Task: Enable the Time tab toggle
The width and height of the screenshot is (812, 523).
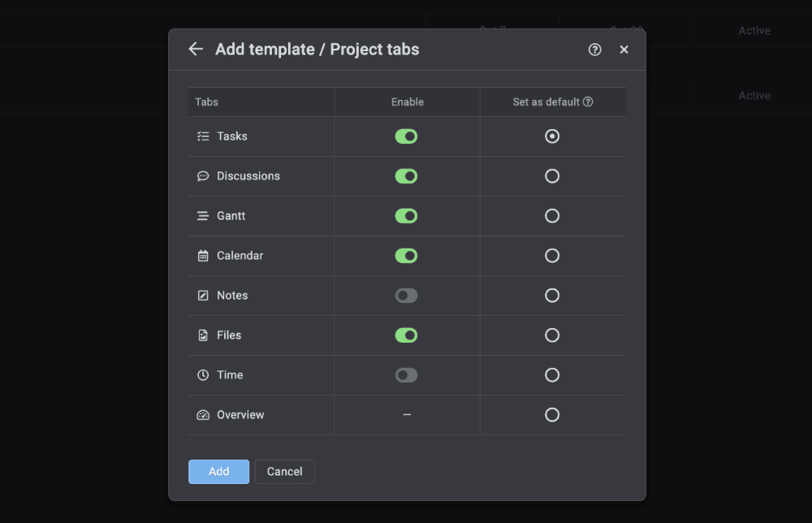Action: click(x=407, y=375)
